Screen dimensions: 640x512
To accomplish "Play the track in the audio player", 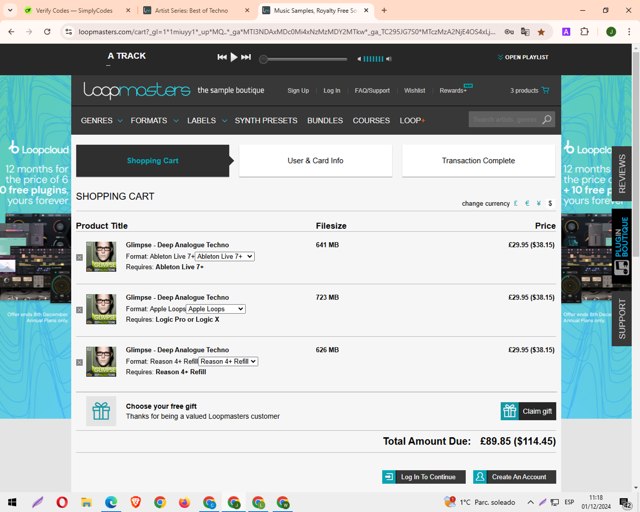I will point(234,57).
